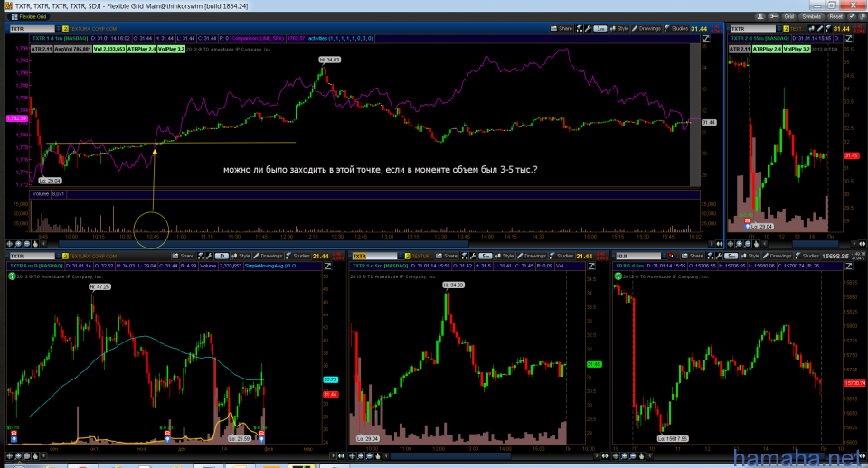Click the green info icon in bottom-left chart
The width and height of the screenshot is (868, 468).
pos(13,276)
